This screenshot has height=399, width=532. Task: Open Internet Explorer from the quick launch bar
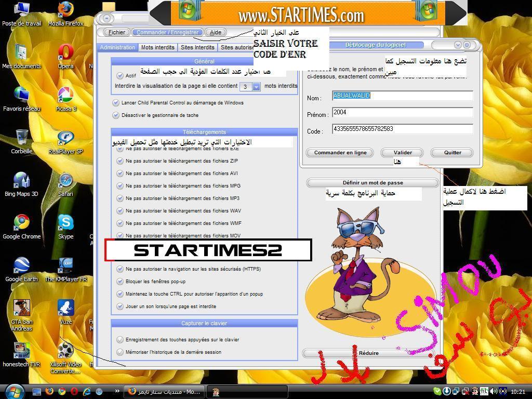87,392
